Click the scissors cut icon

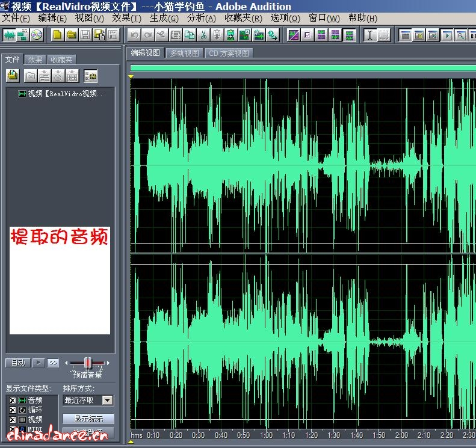pyautogui.click(x=204, y=35)
